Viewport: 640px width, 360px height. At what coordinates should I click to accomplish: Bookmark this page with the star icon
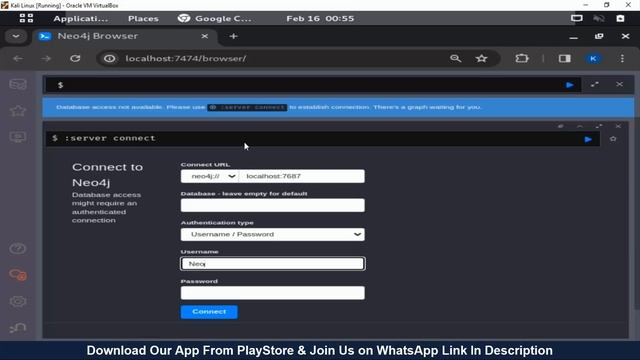point(482,58)
